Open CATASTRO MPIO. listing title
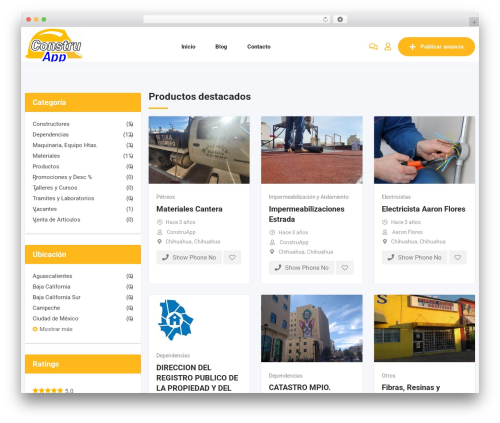 coord(299,387)
